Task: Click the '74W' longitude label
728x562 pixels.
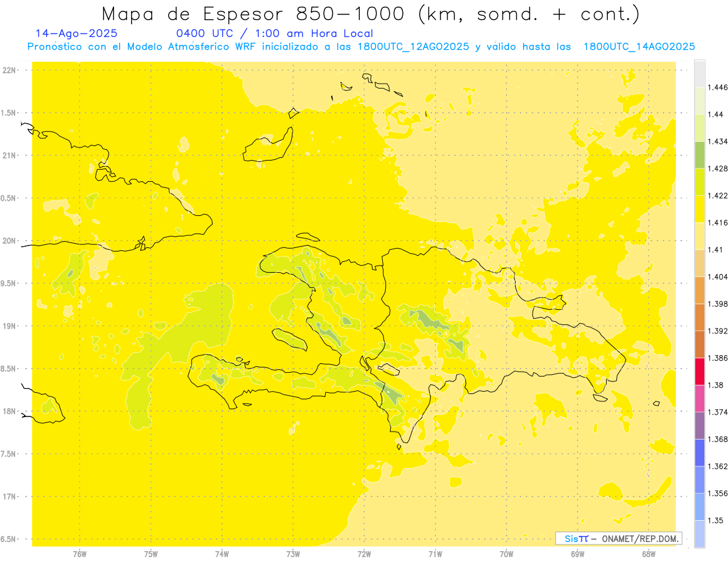Action: point(221,554)
